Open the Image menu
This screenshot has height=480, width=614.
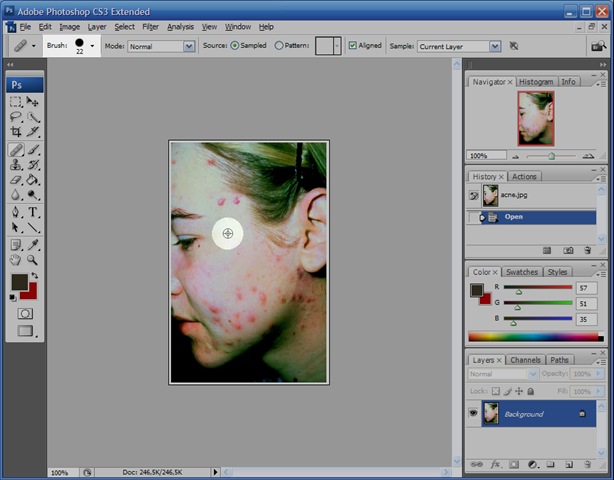[70, 27]
